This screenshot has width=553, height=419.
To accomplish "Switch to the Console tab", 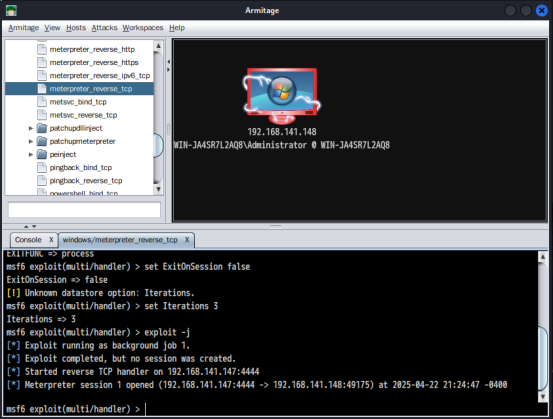I will point(28,240).
